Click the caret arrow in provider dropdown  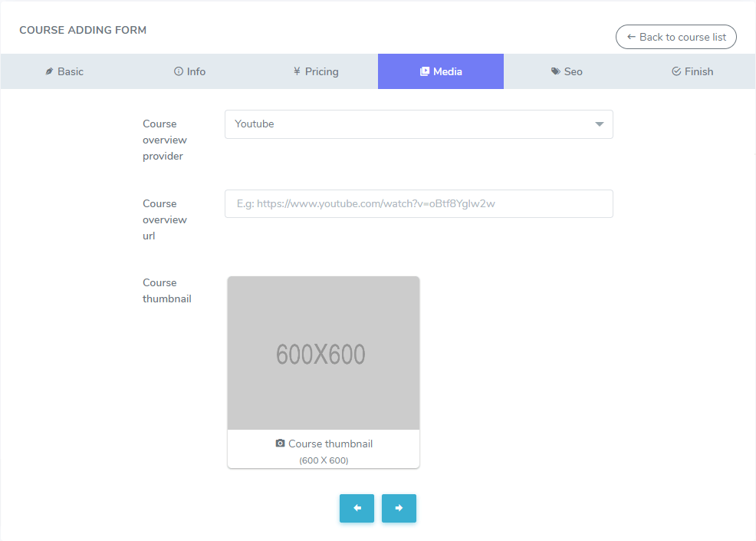coord(600,124)
